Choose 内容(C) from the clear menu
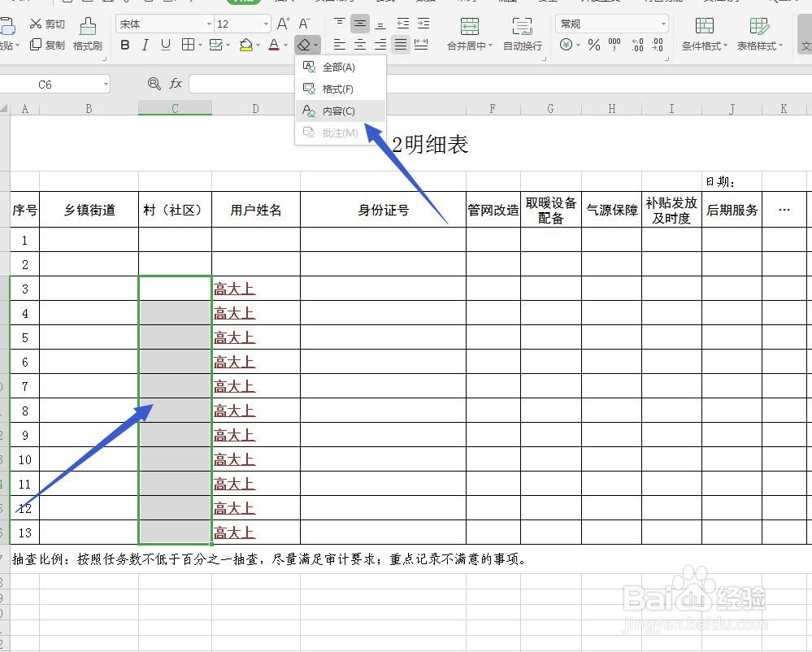Viewport: 812px width, 652px height. pos(338,111)
